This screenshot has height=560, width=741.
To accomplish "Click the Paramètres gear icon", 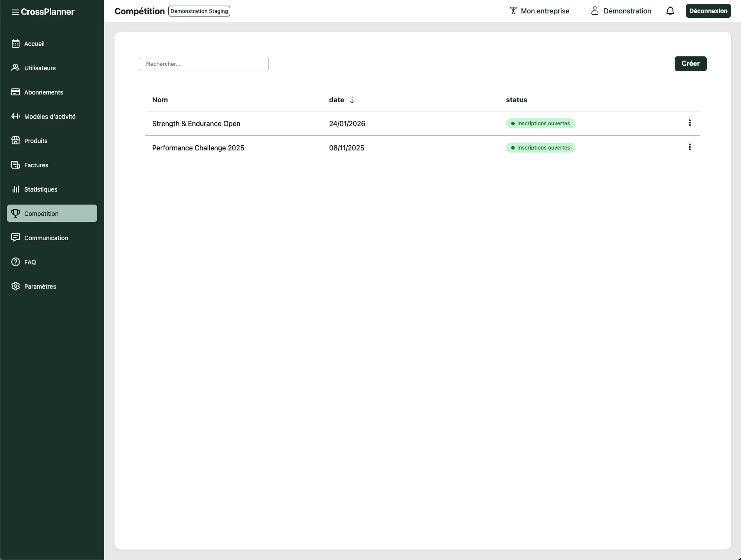I will coord(16,286).
